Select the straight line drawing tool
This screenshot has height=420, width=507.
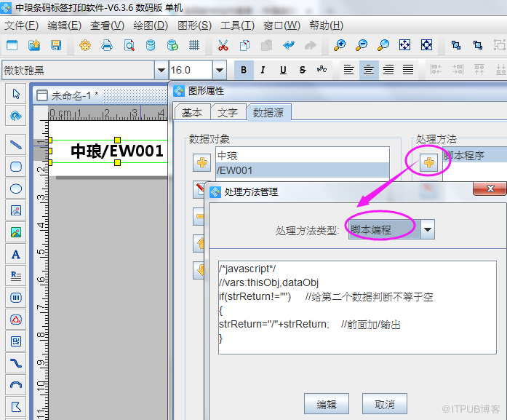(x=16, y=144)
